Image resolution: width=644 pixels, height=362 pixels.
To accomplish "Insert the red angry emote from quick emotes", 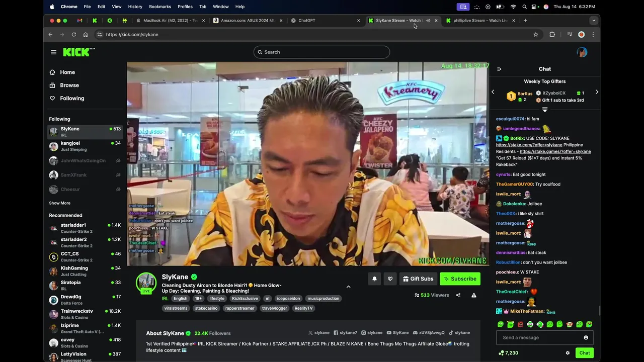I will [x=520, y=324].
